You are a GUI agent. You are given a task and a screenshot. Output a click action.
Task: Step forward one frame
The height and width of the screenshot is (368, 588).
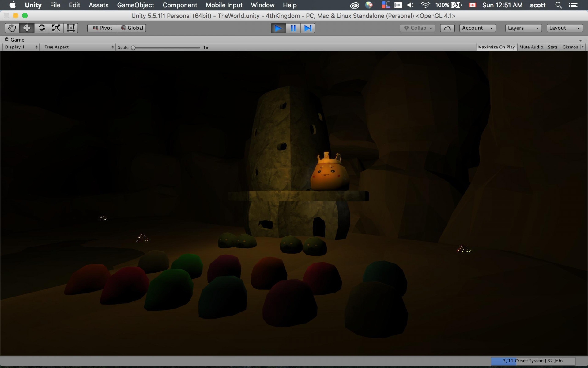point(308,28)
